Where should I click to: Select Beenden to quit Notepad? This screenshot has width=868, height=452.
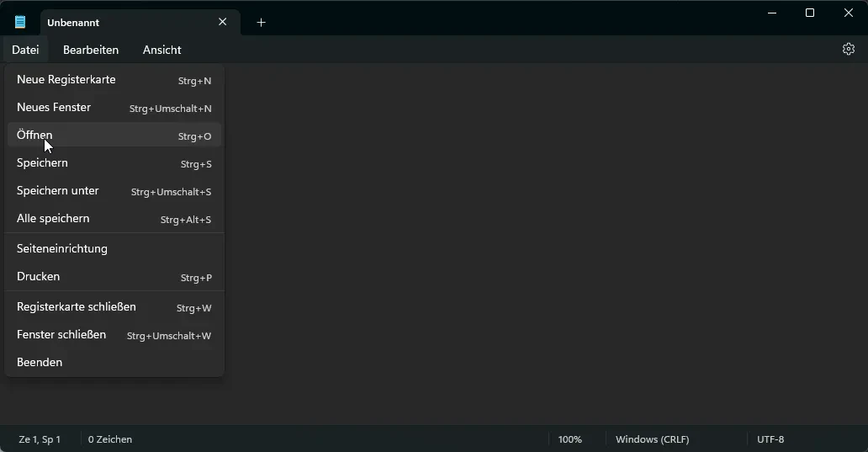pyautogui.click(x=114, y=362)
